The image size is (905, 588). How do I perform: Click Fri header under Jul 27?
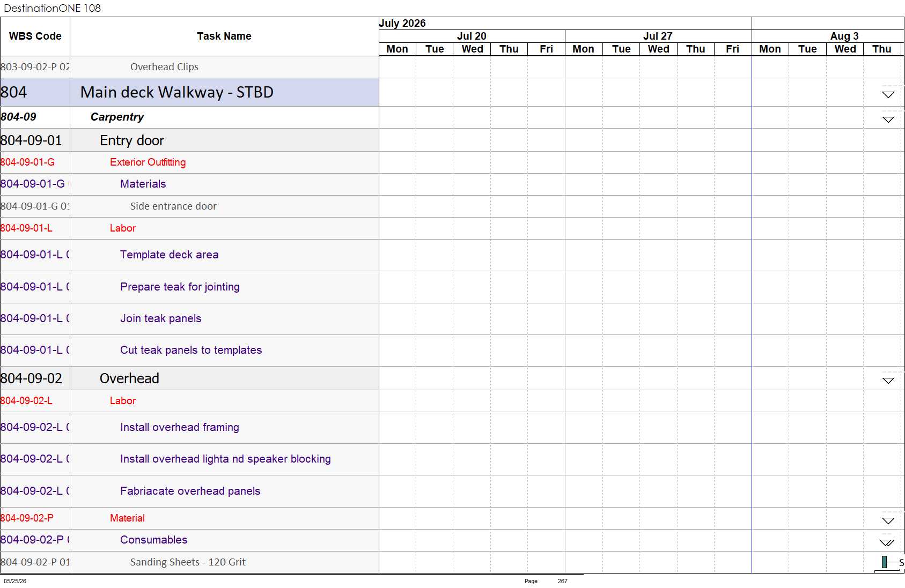click(x=732, y=49)
